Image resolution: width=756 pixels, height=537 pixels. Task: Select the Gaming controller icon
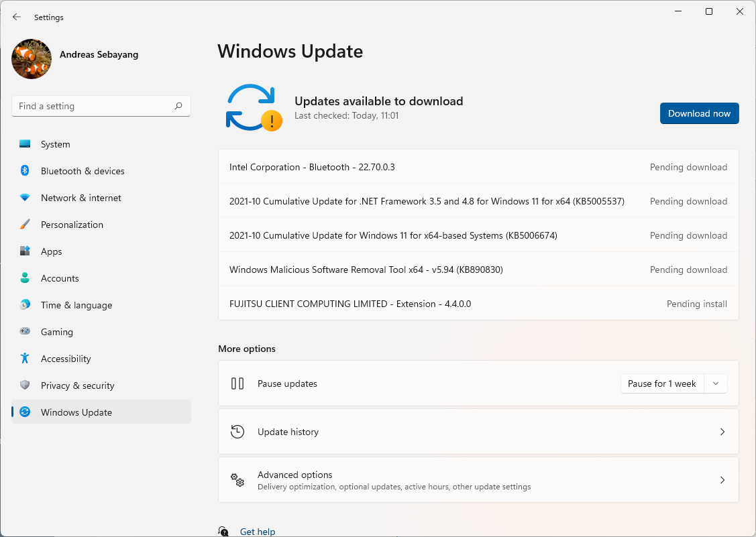click(25, 332)
